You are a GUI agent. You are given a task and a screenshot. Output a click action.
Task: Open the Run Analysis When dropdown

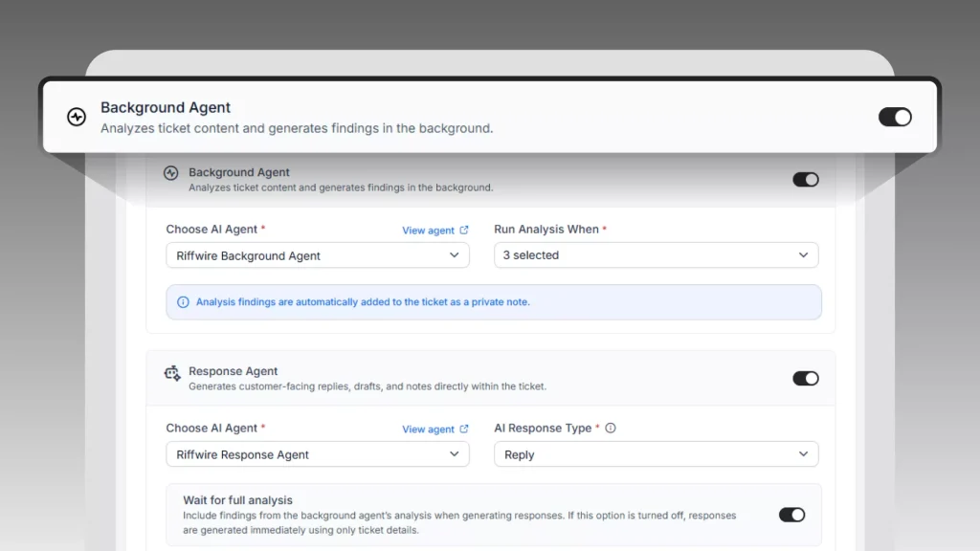click(656, 254)
